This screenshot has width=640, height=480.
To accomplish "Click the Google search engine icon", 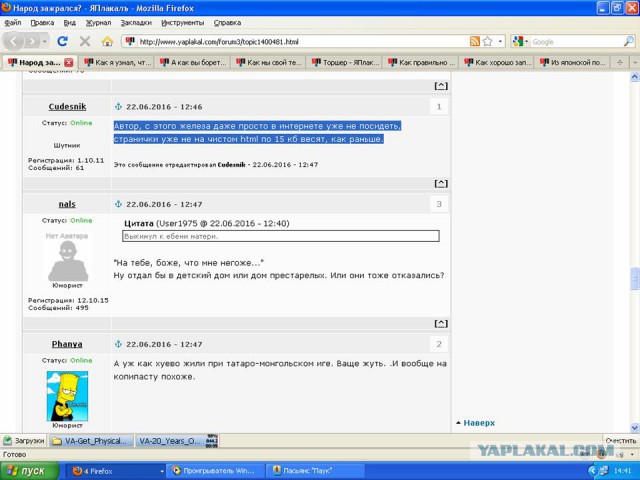I will click(x=518, y=41).
